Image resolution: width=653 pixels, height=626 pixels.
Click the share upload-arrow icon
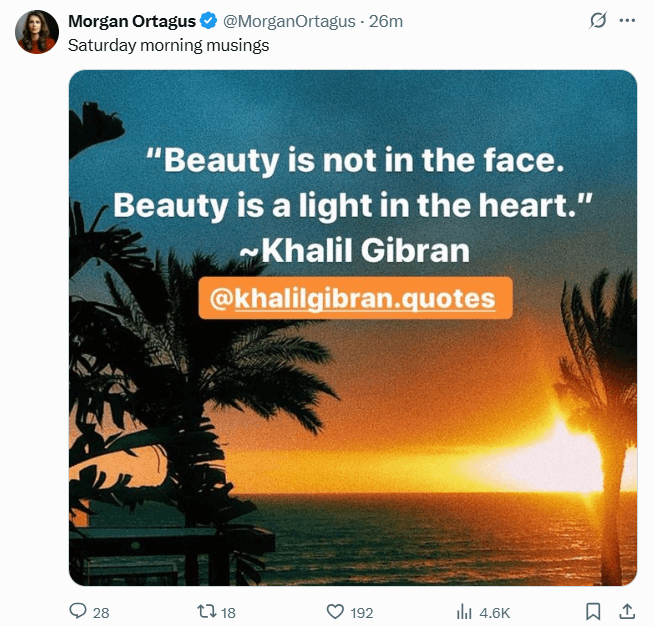point(627,611)
